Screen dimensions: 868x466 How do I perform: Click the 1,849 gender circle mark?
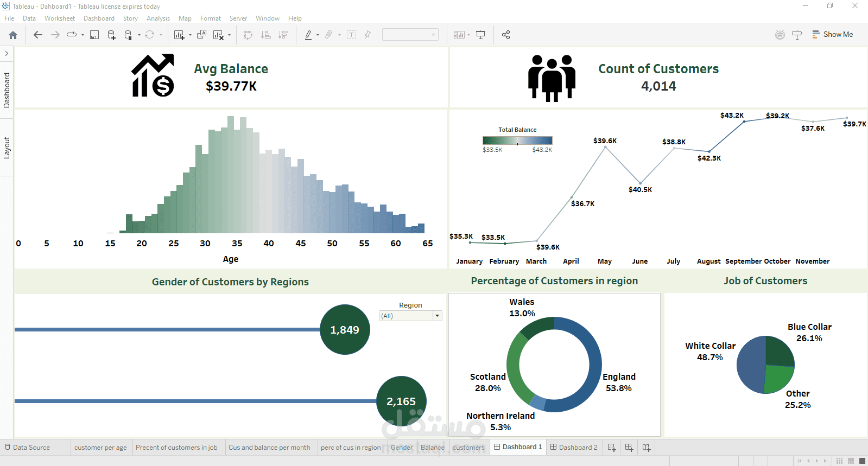(345, 330)
